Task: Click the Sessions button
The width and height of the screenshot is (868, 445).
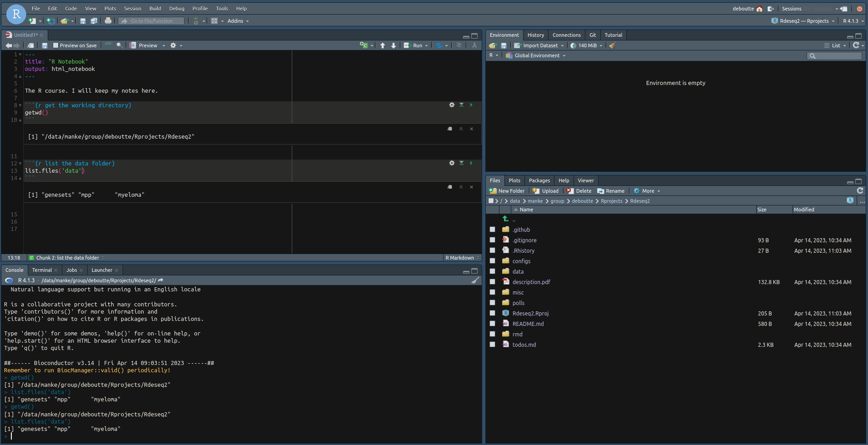Action: pos(792,9)
